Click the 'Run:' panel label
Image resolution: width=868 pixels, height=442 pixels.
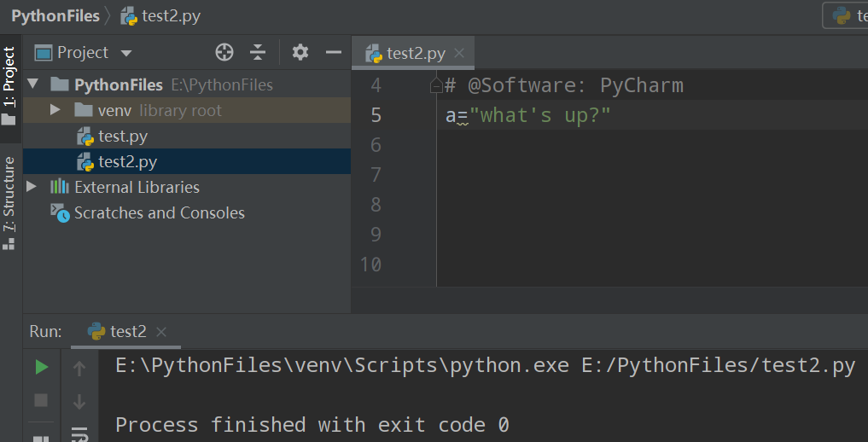click(x=45, y=331)
